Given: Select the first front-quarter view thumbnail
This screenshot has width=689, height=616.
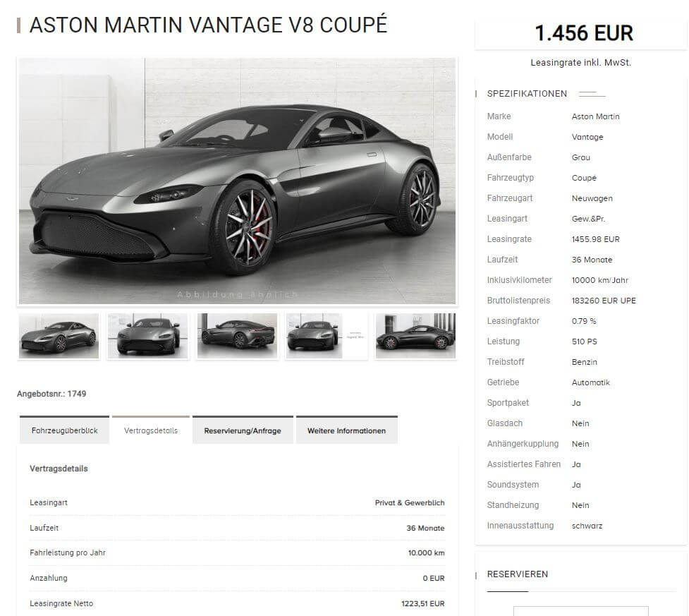Looking at the screenshot, I should pyautogui.click(x=59, y=336).
